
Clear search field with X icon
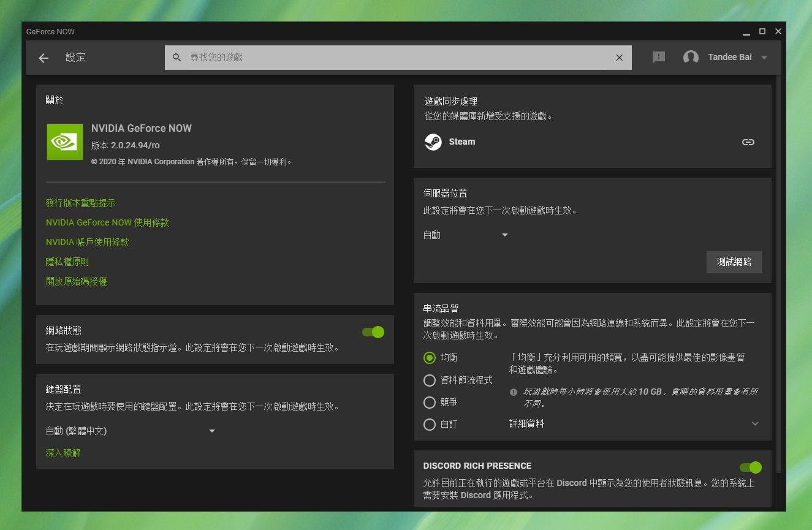click(x=619, y=58)
